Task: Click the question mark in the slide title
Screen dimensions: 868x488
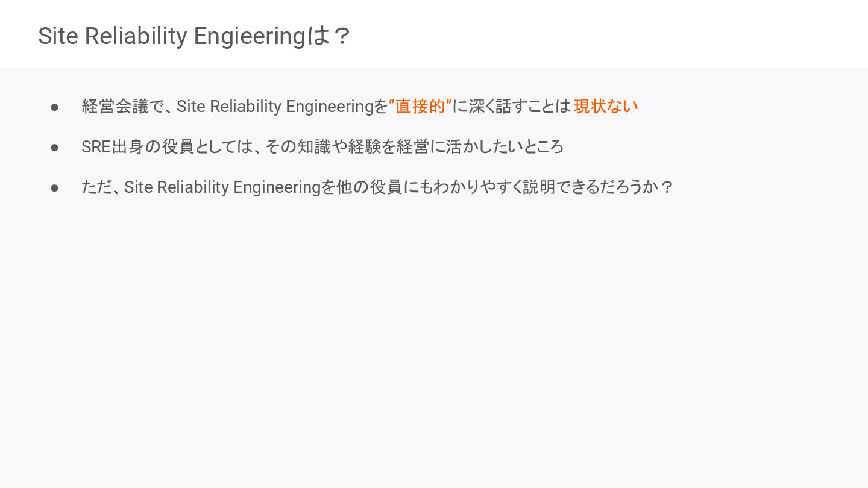Action: (341, 37)
